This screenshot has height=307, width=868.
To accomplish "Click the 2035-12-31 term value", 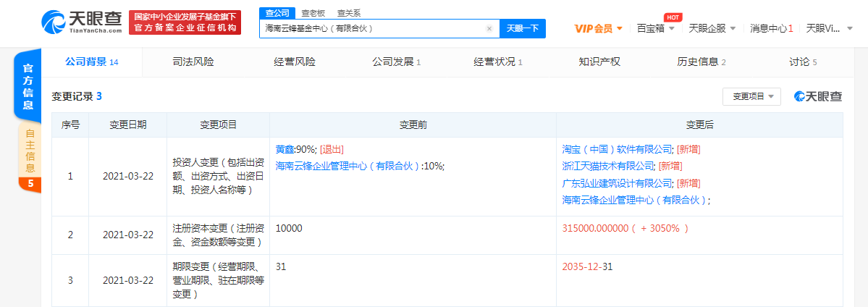I will (x=587, y=267).
